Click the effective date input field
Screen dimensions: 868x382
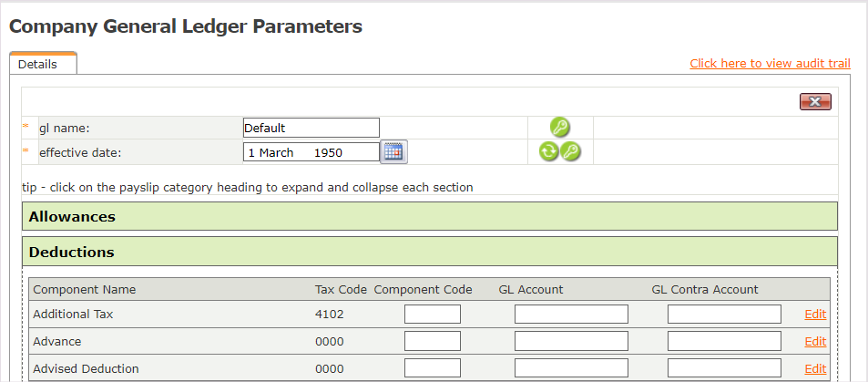coord(311,152)
